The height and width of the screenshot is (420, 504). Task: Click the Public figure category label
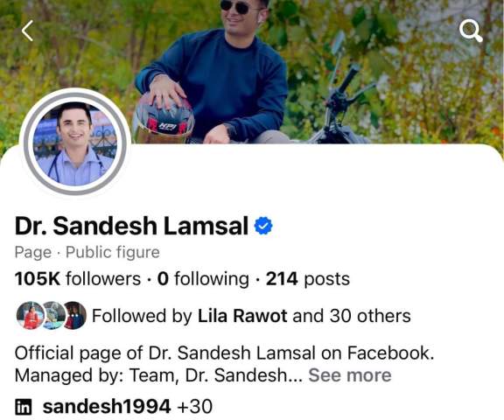tap(113, 252)
